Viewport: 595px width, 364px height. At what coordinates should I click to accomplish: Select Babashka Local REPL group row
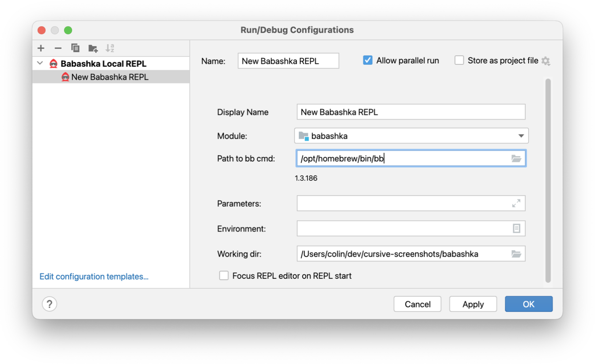click(x=111, y=64)
